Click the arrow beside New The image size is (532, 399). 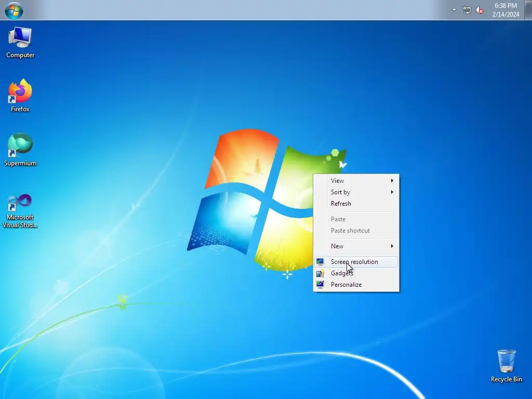click(x=392, y=246)
